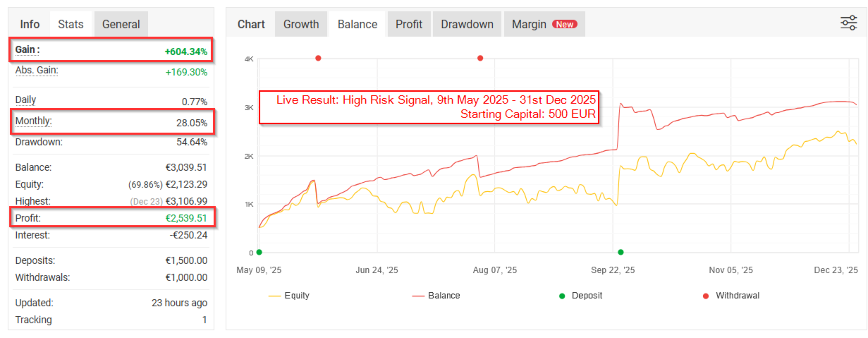
Task: Open the chart settings sliders icon
Action: [x=848, y=23]
